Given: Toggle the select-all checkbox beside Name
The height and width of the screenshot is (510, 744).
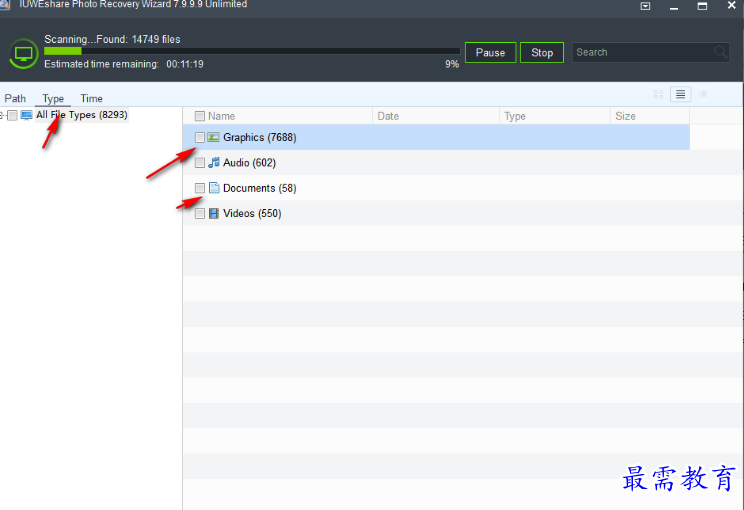Looking at the screenshot, I should [x=200, y=116].
